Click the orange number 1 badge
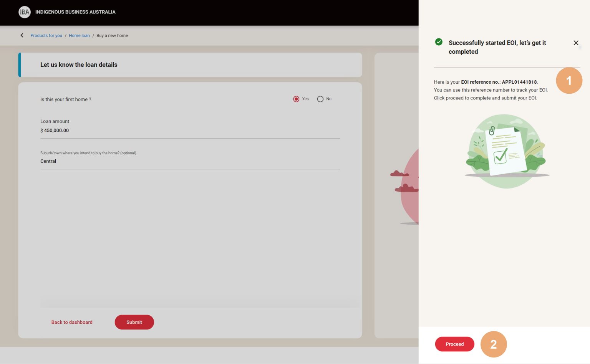This screenshot has height=364, width=590. [x=569, y=81]
